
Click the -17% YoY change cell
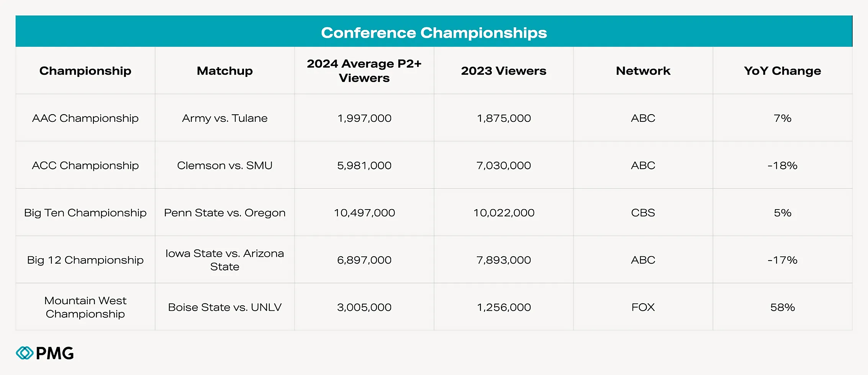tap(783, 260)
